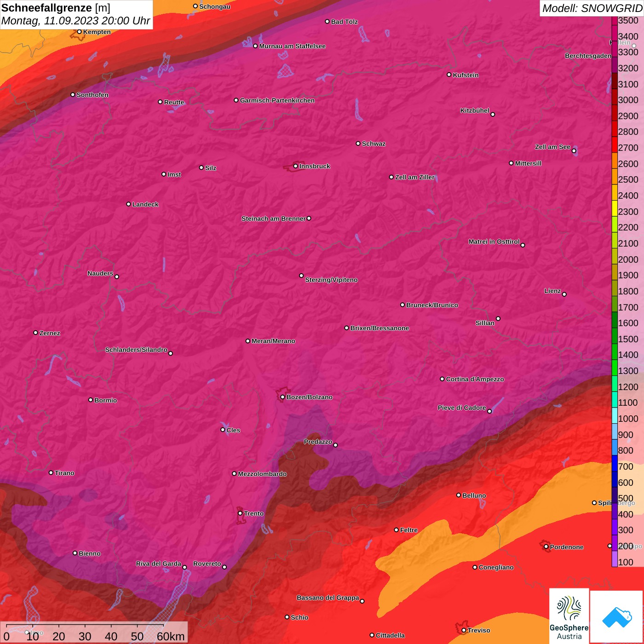Click the Zell am Ziller label

point(414,177)
